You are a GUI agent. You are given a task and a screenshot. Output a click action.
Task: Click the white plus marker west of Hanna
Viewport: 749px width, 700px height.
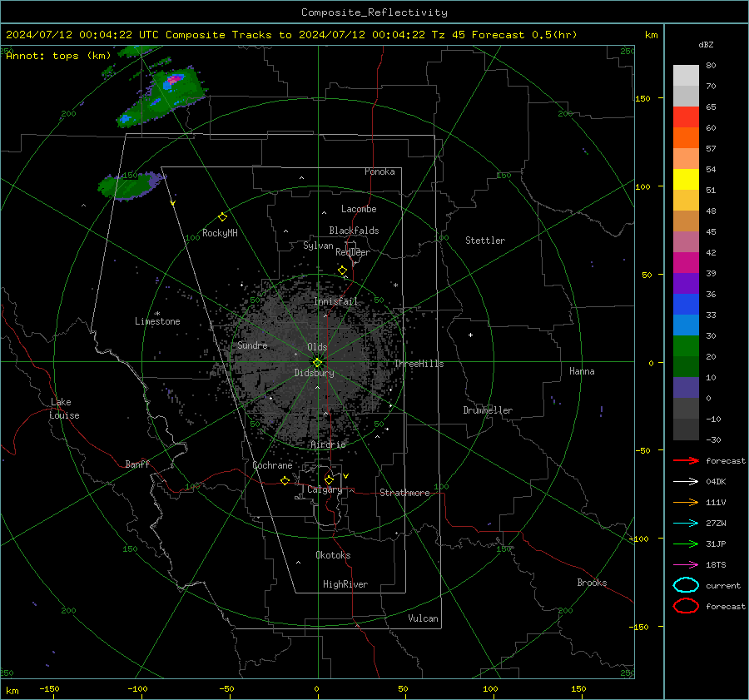point(470,335)
